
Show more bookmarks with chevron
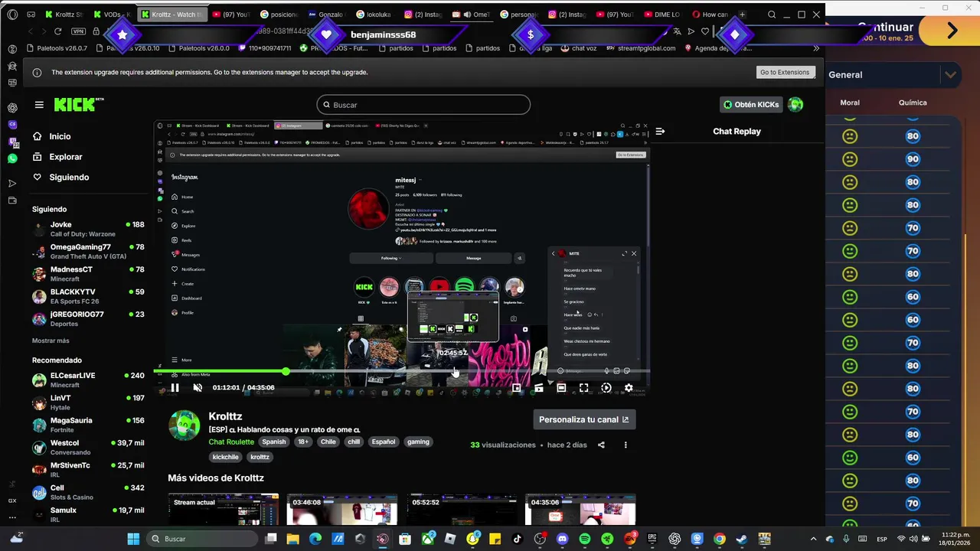point(816,48)
